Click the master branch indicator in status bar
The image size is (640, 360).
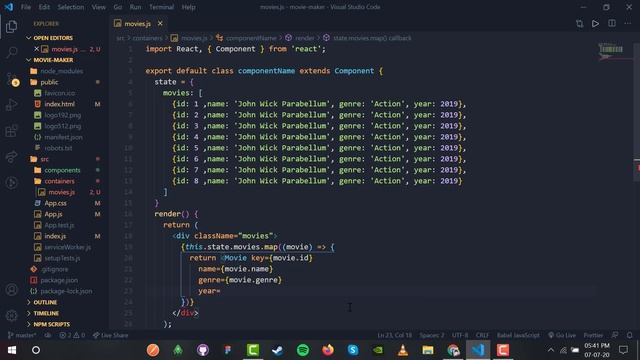pyautogui.click(x=22, y=335)
